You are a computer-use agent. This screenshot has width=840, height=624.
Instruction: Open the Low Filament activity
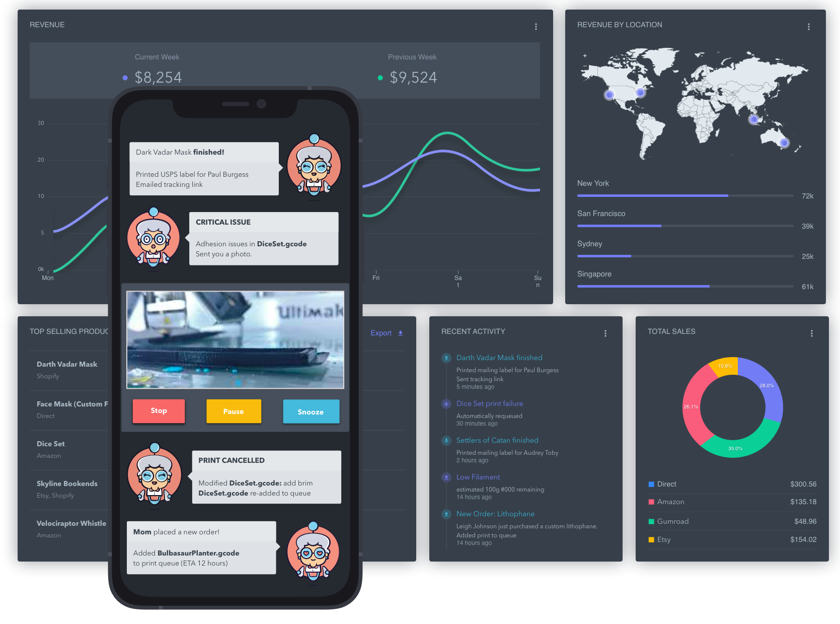[x=478, y=477]
